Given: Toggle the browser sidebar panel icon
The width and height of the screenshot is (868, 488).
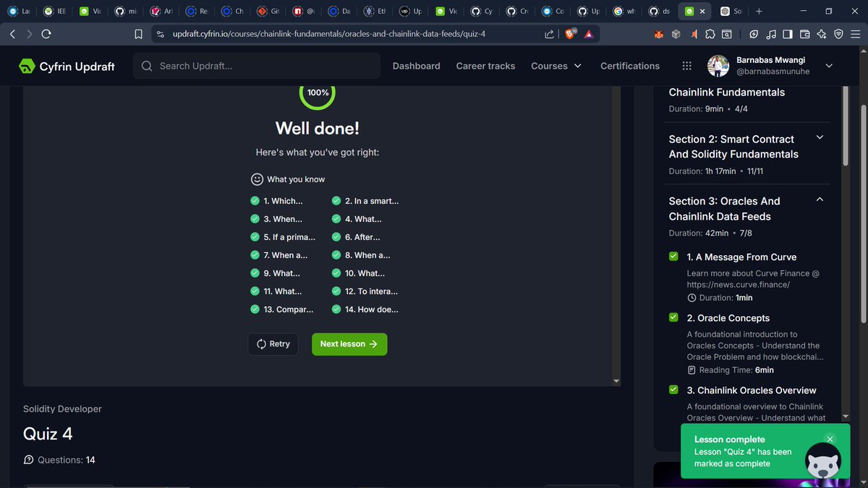Looking at the screenshot, I should 787,34.
